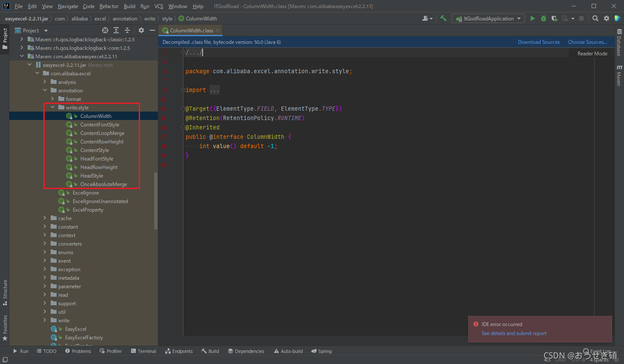Expand the format folder
This screenshot has width=624, height=364.
52,99
